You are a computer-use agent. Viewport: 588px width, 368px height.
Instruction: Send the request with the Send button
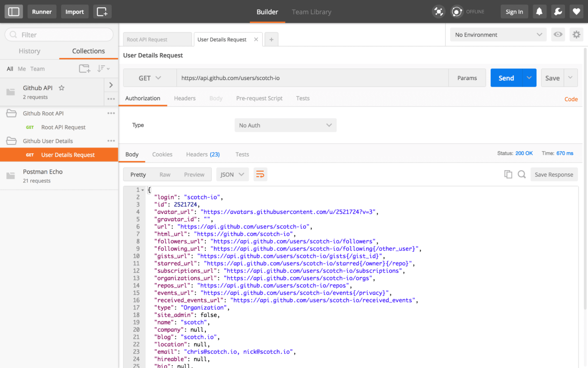point(506,78)
